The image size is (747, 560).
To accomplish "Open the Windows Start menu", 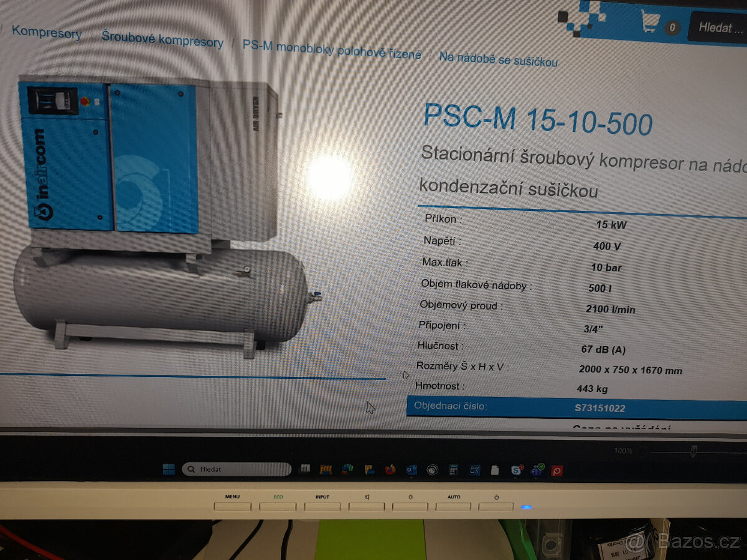I will click(169, 469).
